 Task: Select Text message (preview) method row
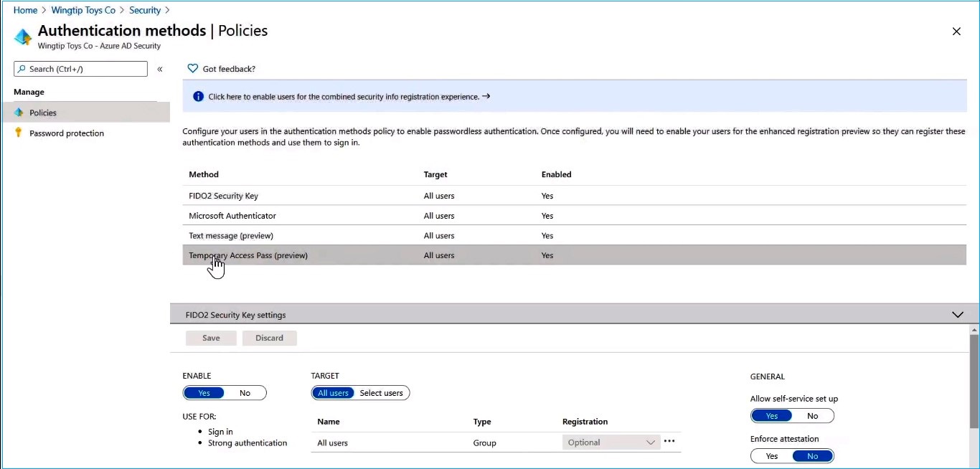[x=575, y=235]
